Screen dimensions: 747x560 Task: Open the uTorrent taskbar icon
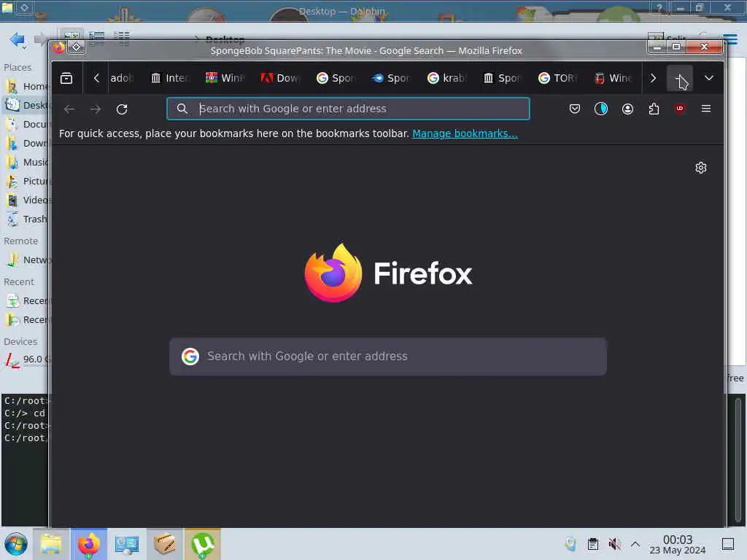tap(203, 544)
